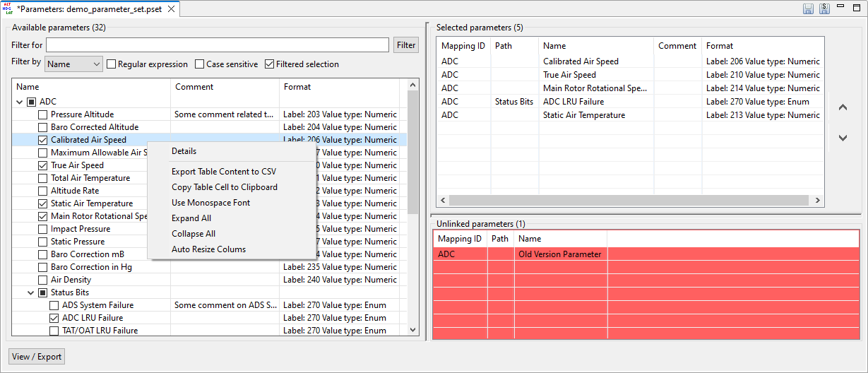Image resolution: width=868 pixels, height=373 pixels.
Task: Toggle the Case sensitive checkbox
Action: point(200,64)
